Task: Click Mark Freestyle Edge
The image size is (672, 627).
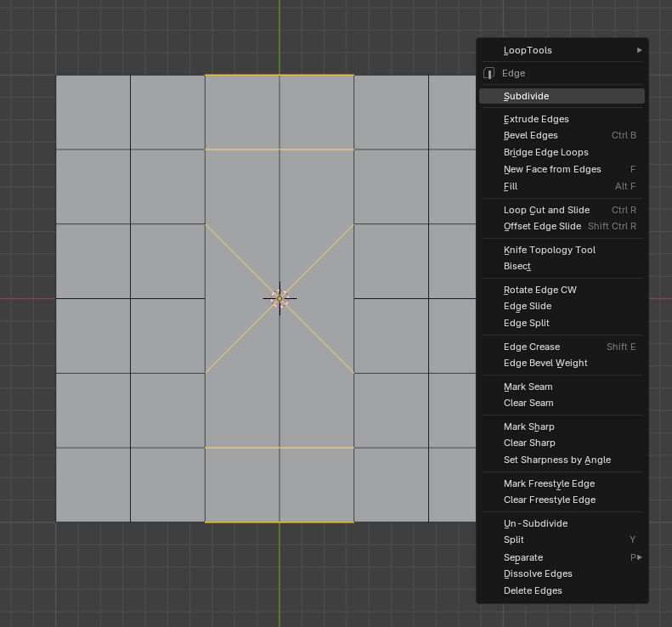Action: pyautogui.click(x=562, y=484)
